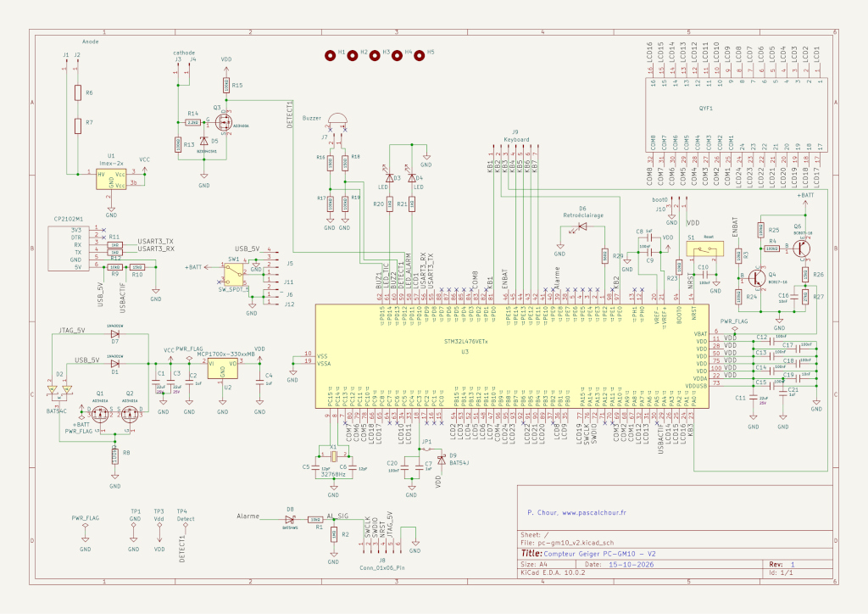Select the R8 resistor symbol

click(x=114, y=456)
